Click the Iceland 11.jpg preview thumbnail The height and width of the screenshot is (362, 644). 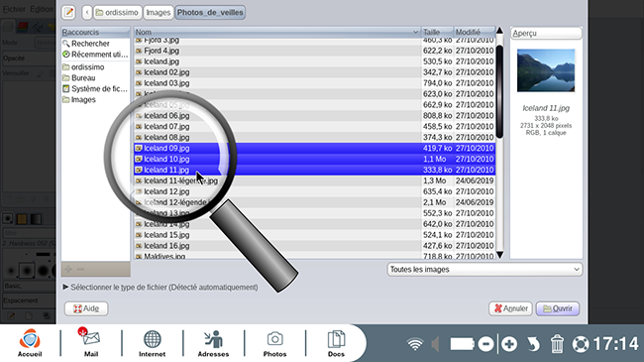[546, 70]
